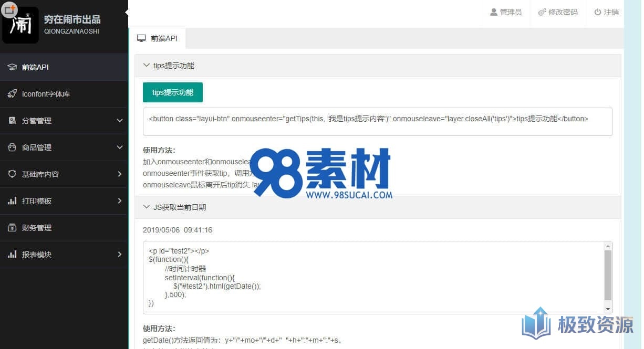This screenshot has width=644, height=349.
Task: Click the getDate()方法返回值为 description line
Action: tap(243, 340)
